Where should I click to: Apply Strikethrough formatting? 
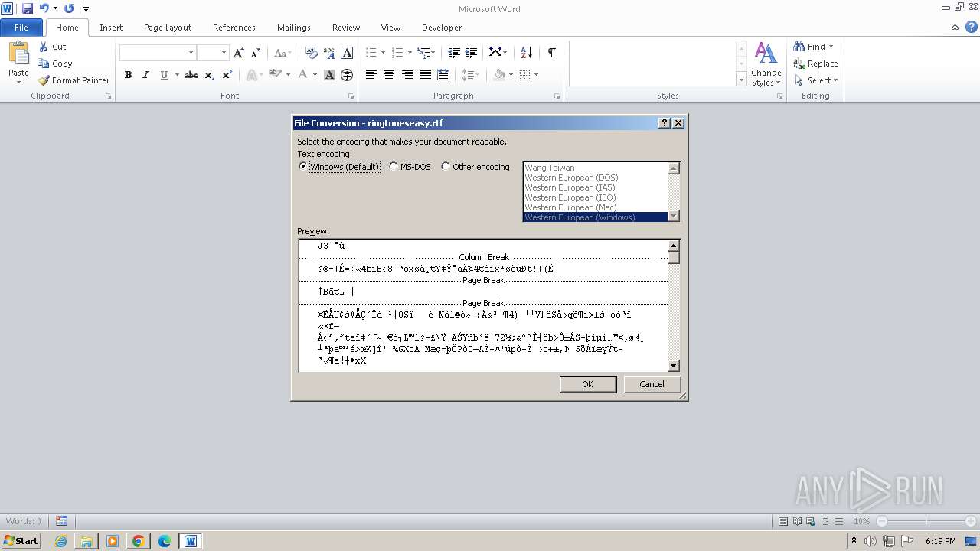click(191, 75)
